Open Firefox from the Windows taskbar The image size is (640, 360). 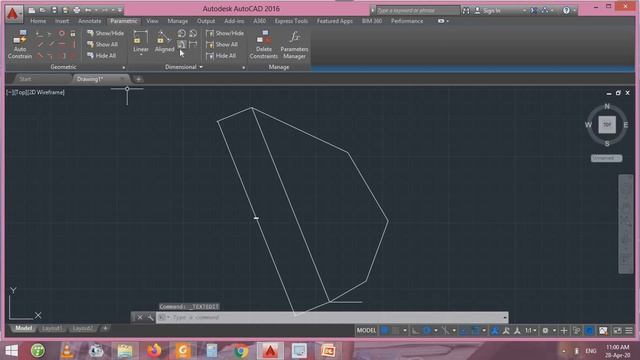coord(154,351)
